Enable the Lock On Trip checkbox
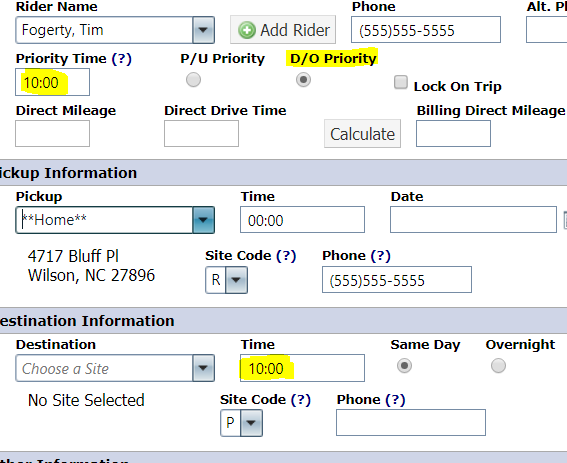Screen dimensions: 567x463 (x=401, y=82)
